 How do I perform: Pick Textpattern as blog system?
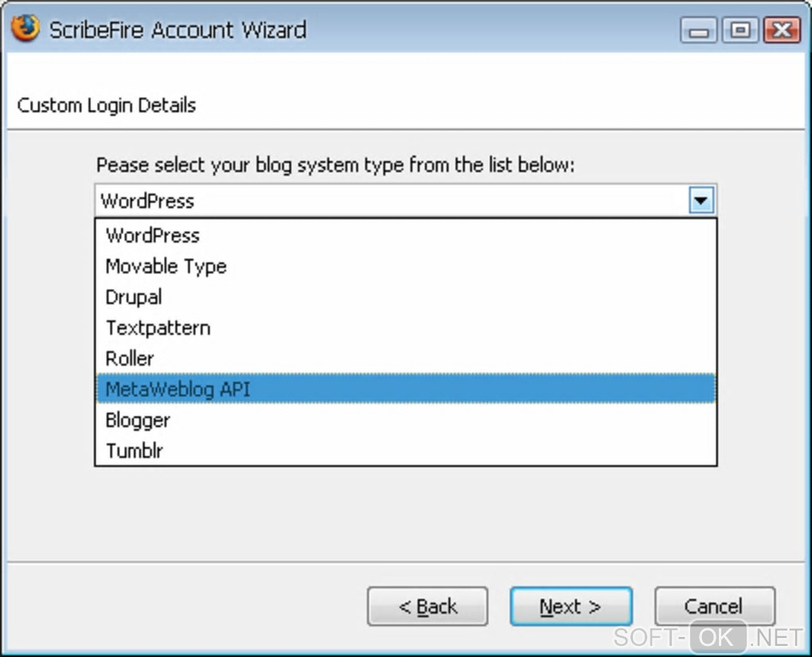[x=158, y=328]
